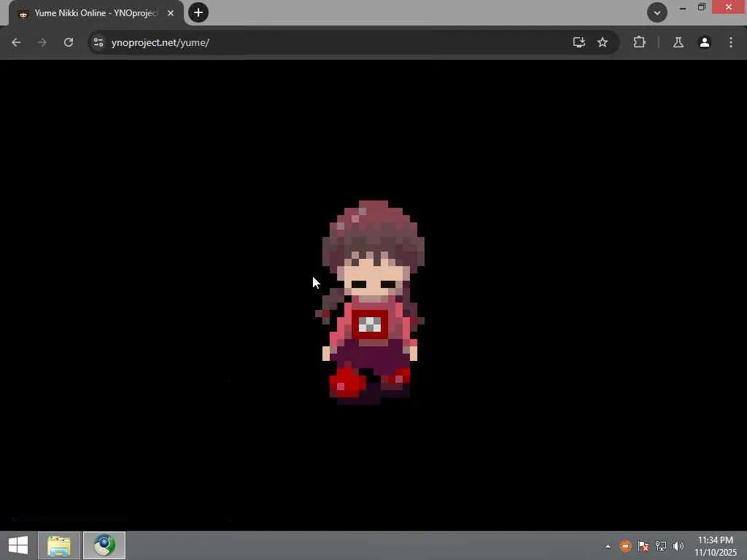Close the Chrome window
747x560 pixels.
click(x=729, y=7)
